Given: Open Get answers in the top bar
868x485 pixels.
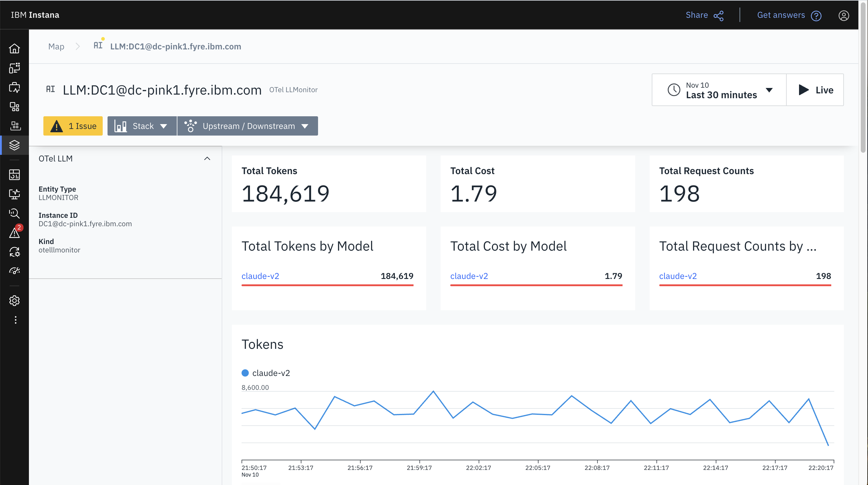Looking at the screenshot, I should (781, 15).
